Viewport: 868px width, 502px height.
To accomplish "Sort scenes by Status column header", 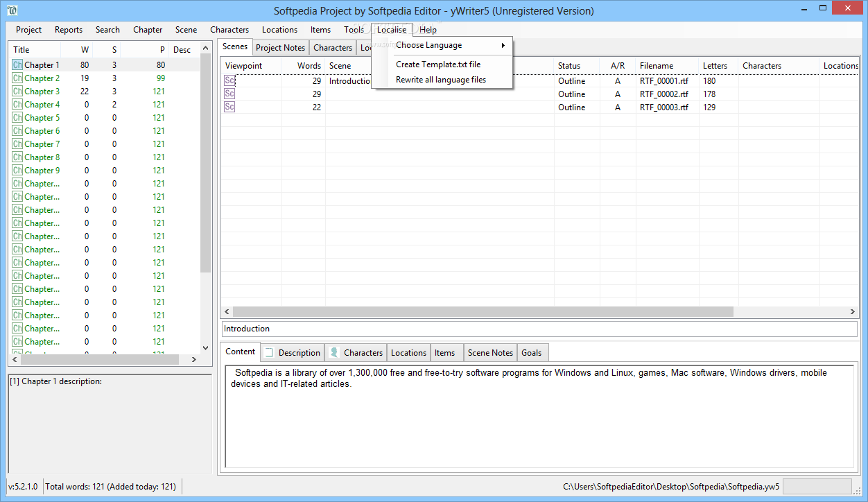I will (x=577, y=66).
